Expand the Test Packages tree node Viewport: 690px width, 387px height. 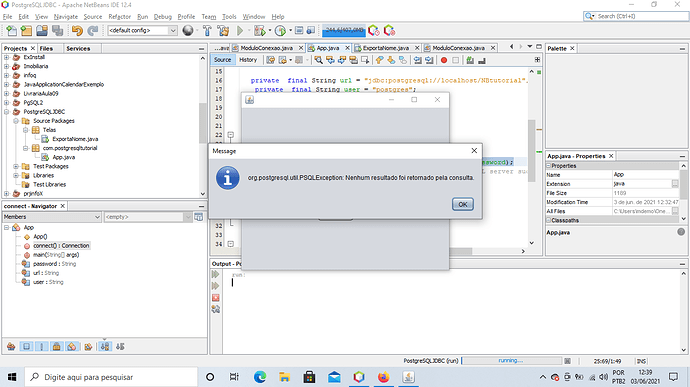[x=16, y=166]
